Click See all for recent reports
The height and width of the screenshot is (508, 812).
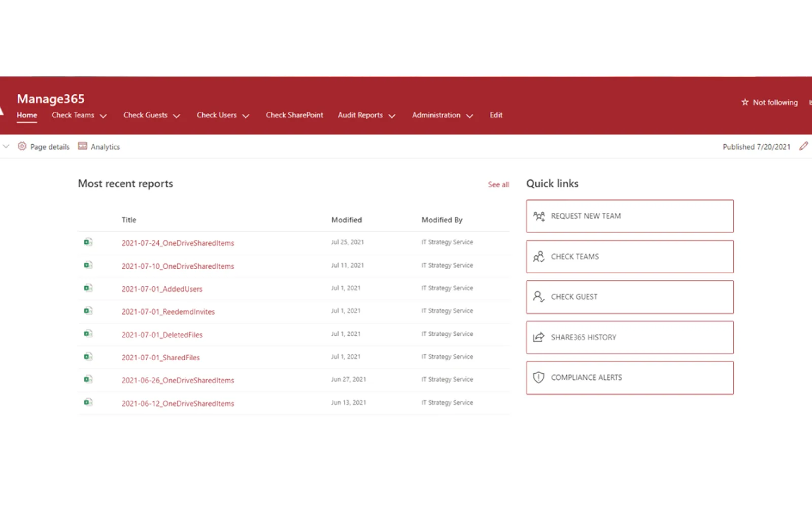click(498, 185)
